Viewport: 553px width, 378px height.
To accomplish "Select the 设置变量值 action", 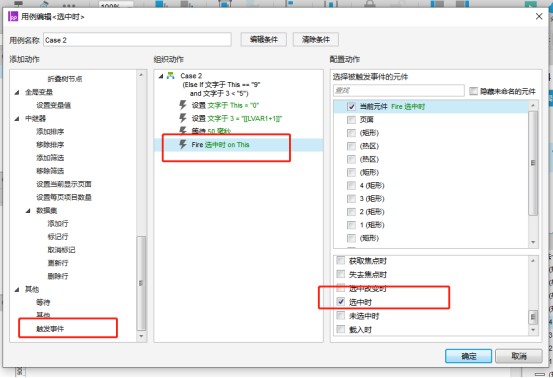I will pos(53,105).
